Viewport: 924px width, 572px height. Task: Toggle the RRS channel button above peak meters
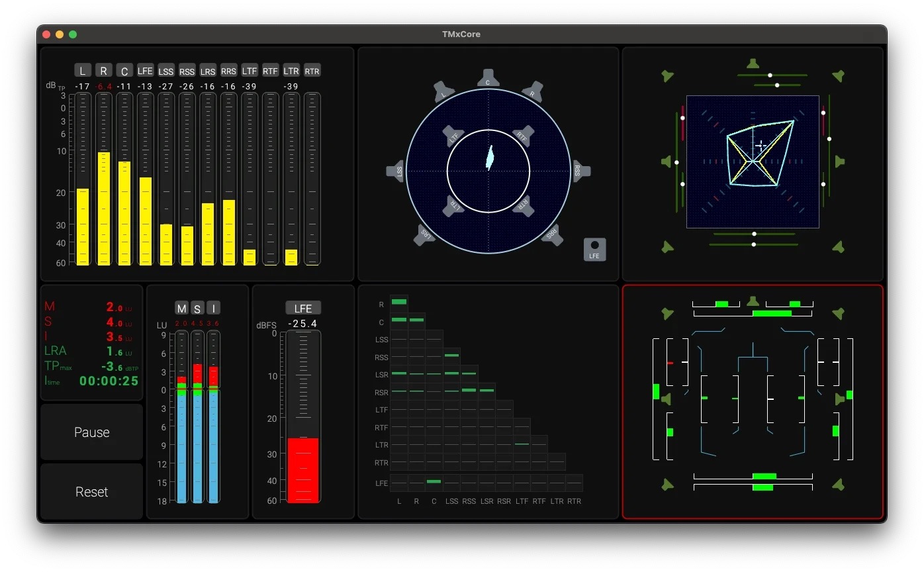click(x=228, y=71)
